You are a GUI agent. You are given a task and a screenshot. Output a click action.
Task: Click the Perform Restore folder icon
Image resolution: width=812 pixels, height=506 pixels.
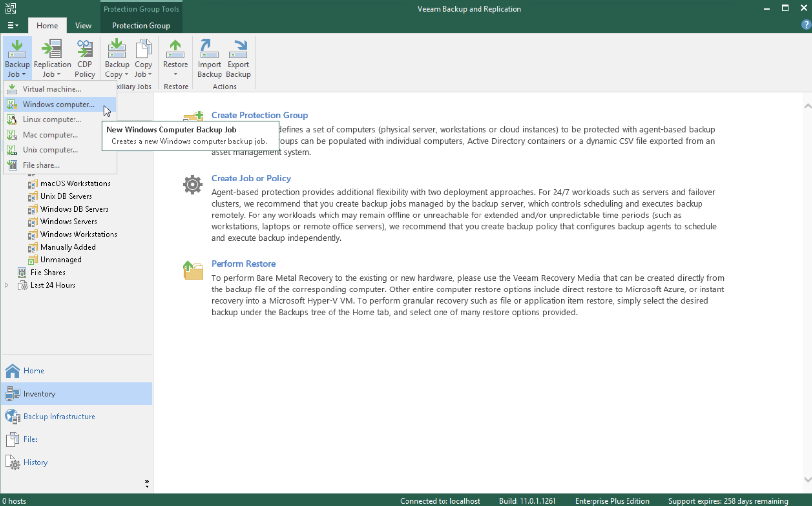click(193, 270)
